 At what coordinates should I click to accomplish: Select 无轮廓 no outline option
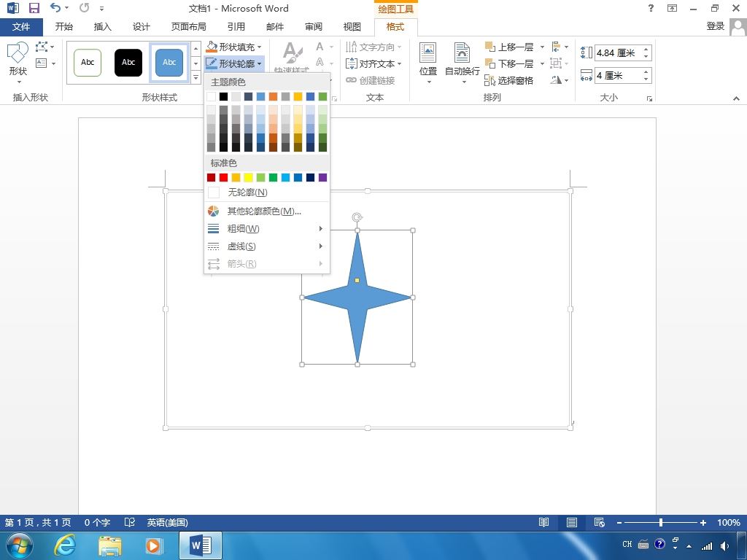tap(247, 192)
